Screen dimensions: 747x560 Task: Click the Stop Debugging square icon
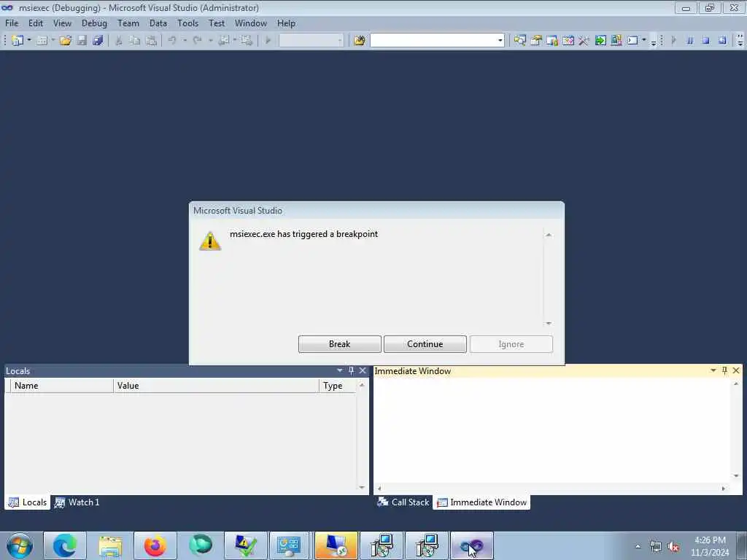click(706, 41)
